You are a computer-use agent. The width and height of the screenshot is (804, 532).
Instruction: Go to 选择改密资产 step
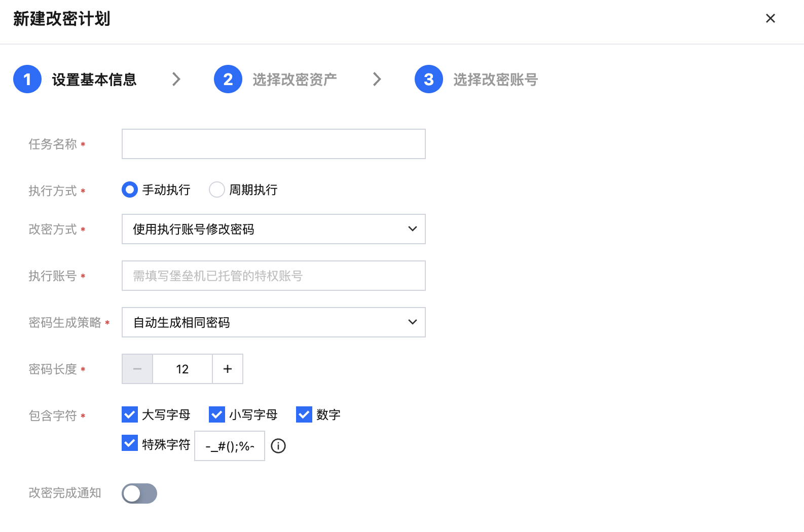point(295,80)
